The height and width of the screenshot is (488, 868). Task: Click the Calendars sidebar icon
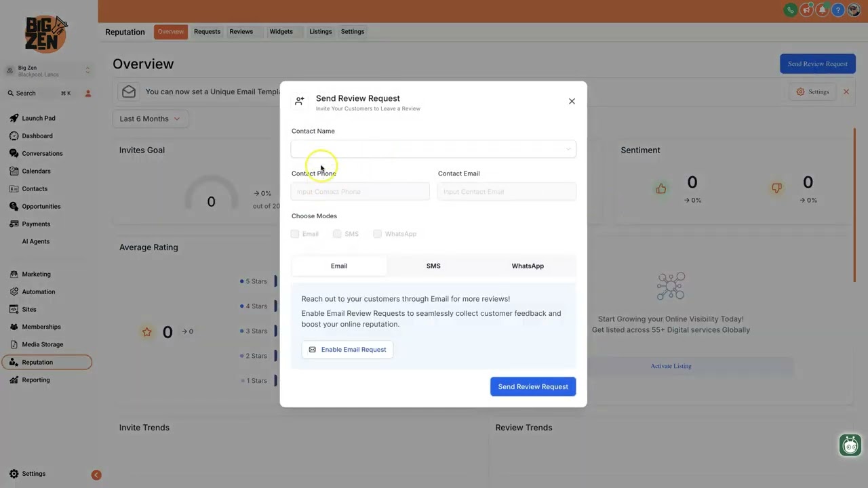tap(14, 171)
